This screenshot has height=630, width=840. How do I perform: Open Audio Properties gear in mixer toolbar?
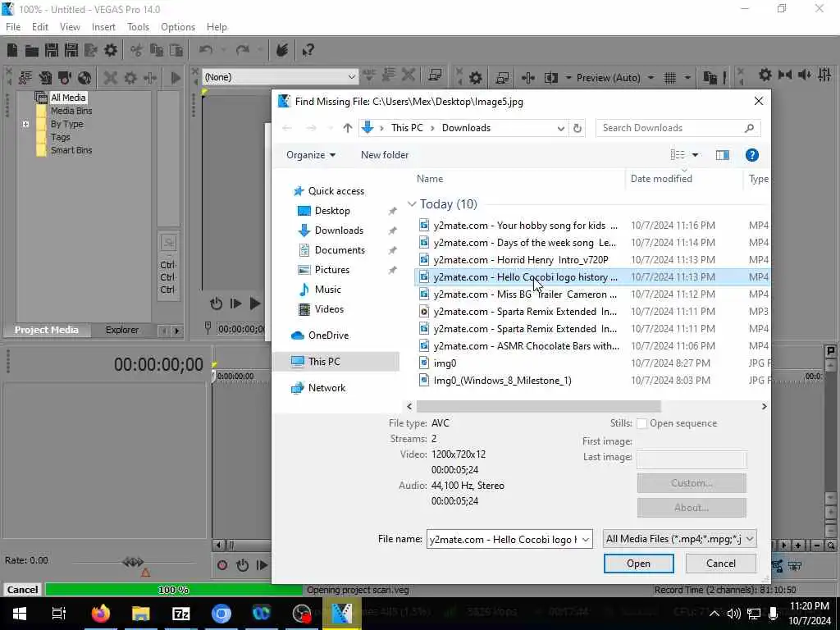coord(765,75)
